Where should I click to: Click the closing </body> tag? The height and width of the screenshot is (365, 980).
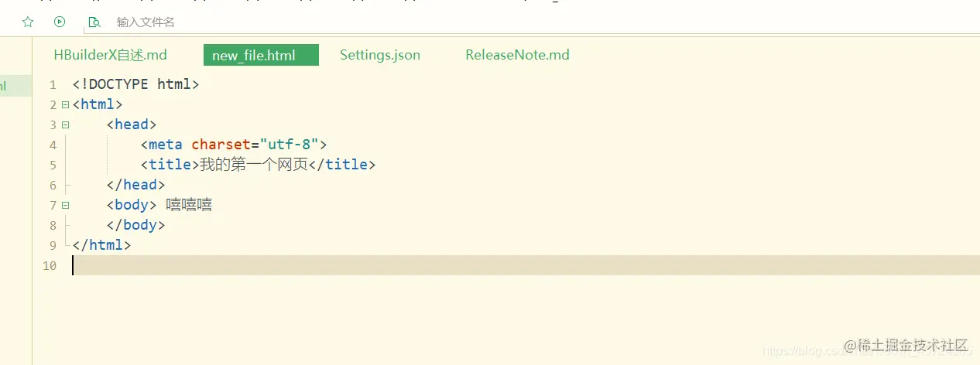135,225
